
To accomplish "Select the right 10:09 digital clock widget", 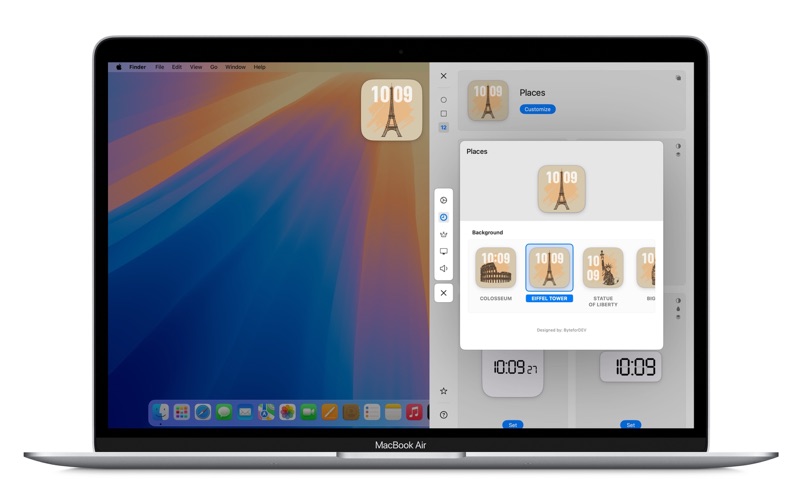I will (x=631, y=366).
